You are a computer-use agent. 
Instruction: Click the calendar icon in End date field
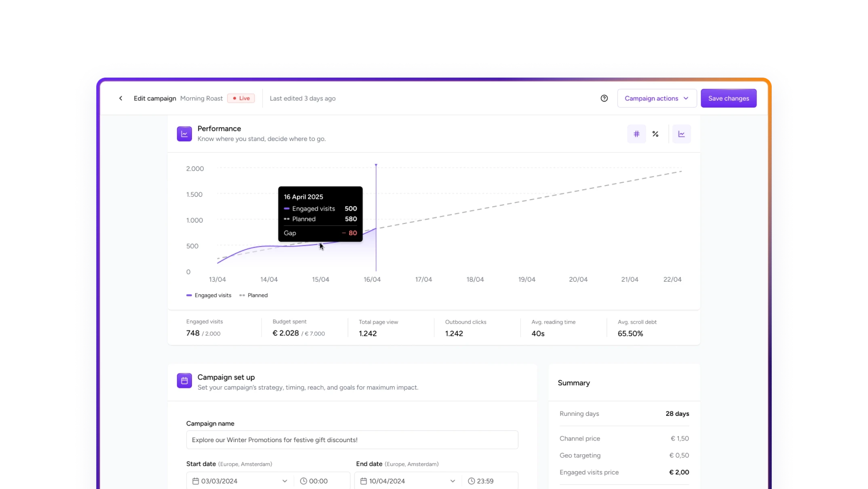coord(363,481)
